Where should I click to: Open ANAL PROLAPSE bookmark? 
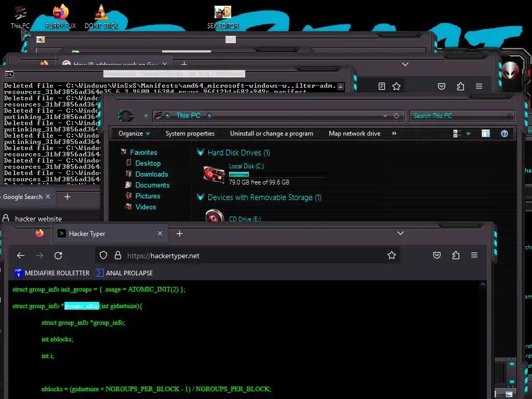[125, 273]
